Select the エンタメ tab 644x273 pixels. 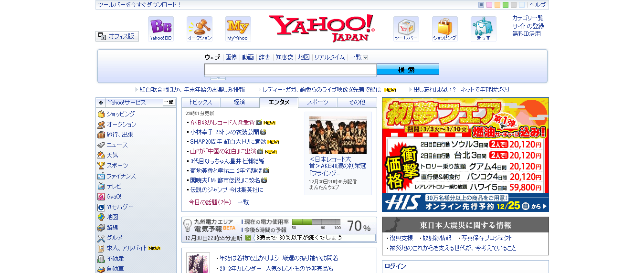click(x=279, y=102)
